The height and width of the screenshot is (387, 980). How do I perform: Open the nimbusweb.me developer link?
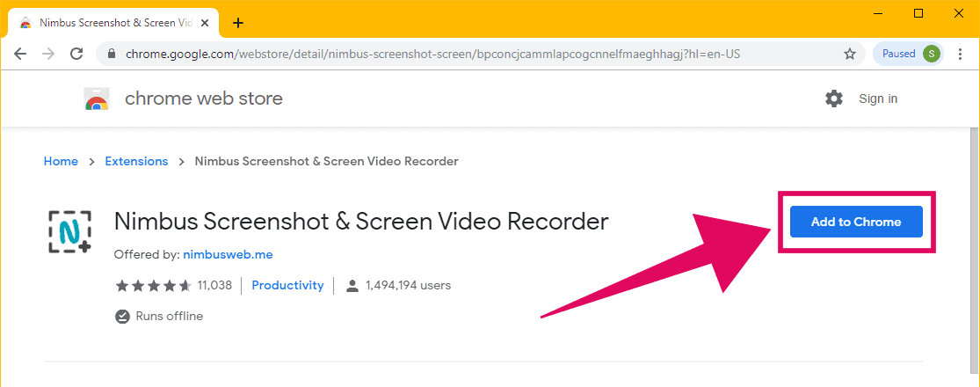coord(229,255)
